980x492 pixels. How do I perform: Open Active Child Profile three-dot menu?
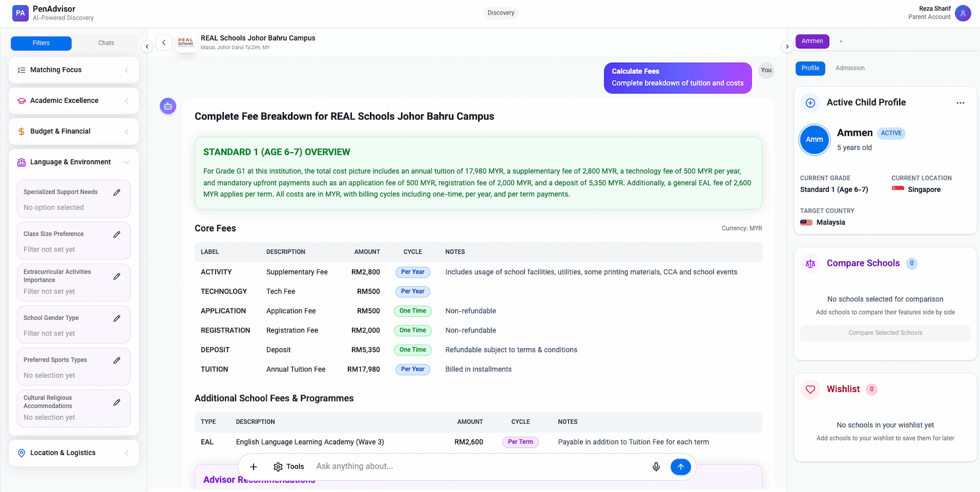coord(960,103)
